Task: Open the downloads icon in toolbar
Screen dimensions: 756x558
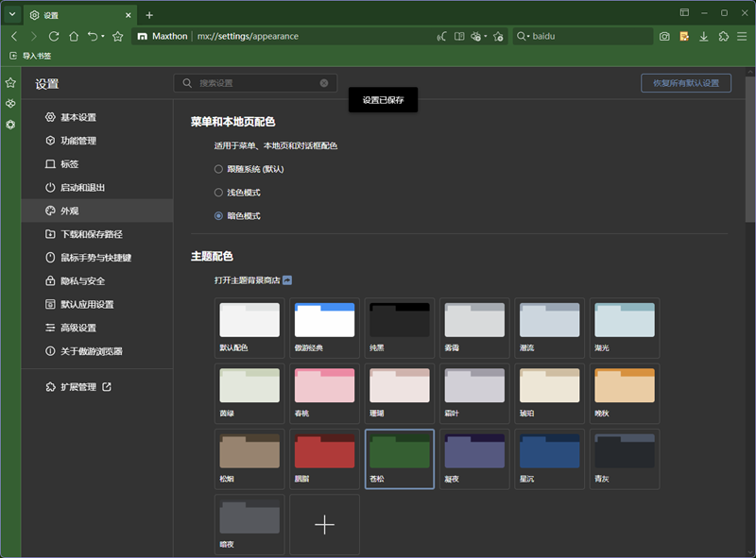Action: pos(703,36)
